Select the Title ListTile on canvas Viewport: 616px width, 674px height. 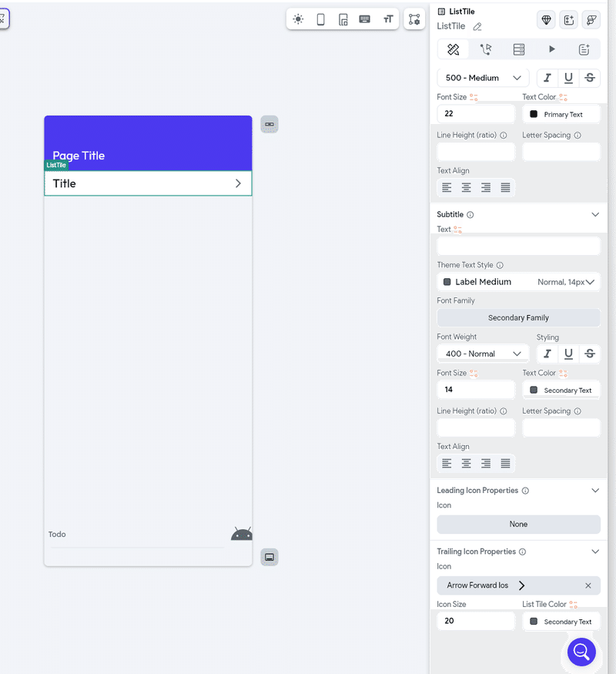[x=148, y=183]
